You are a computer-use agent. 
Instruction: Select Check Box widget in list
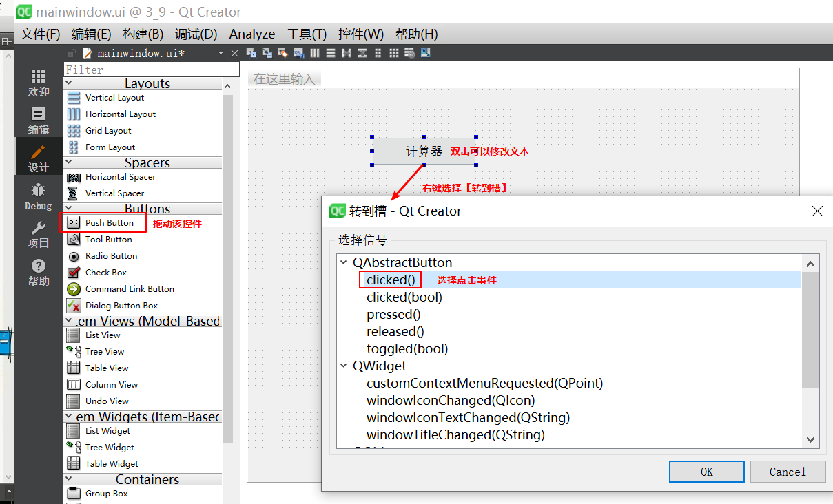click(x=105, y=273)
